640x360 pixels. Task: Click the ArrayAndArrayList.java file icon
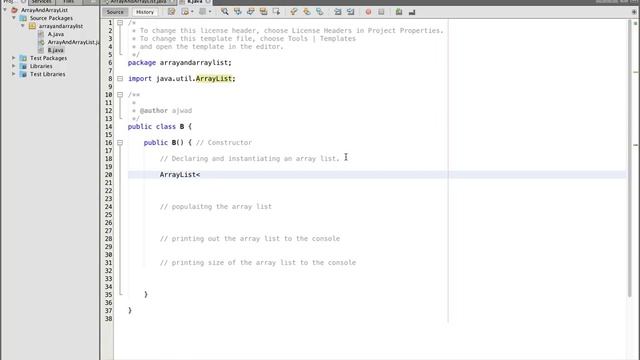41,42
